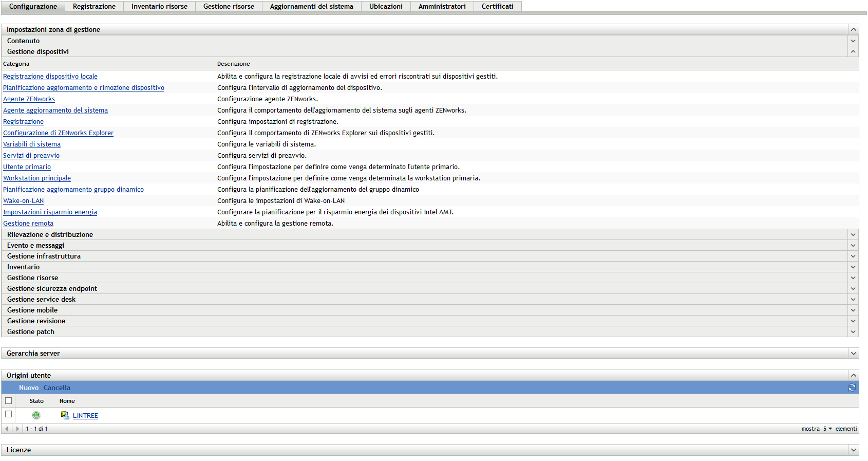The image size is (868, 461).
Task: Refresh the Origini utente list
Action: [852, 388]
